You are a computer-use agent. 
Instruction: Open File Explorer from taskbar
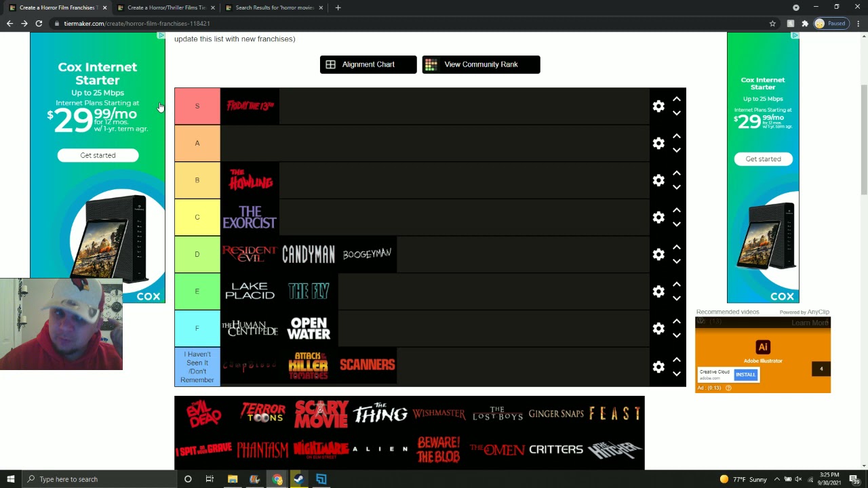pyautogui.click(x=233, y=479)
